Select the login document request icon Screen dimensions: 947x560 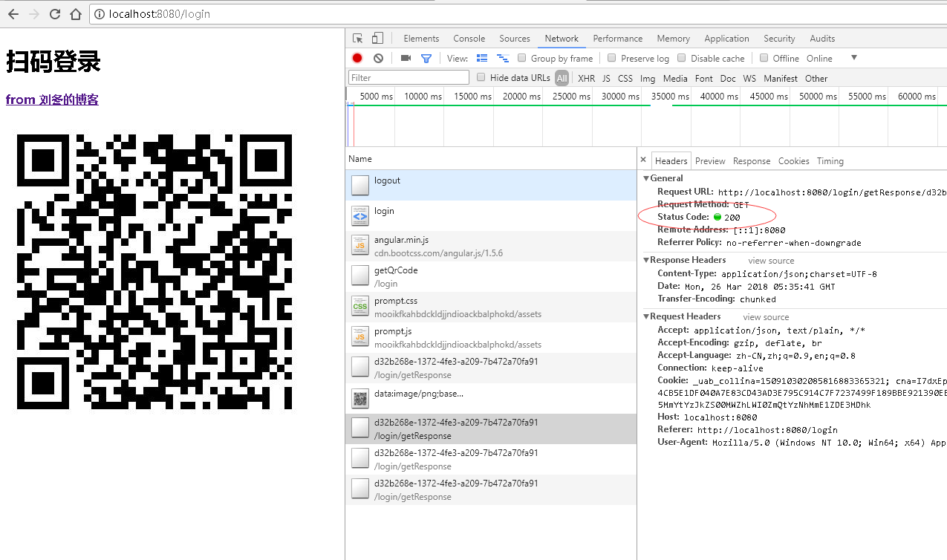(359, 215)
